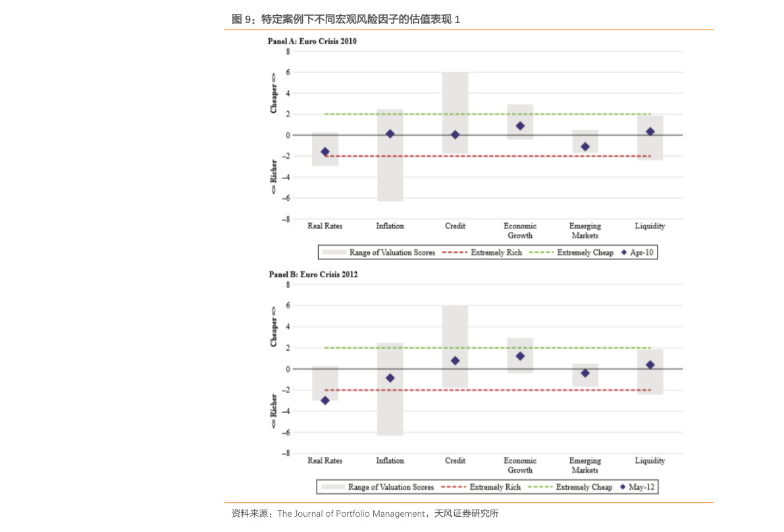Viewport: 784px width, 532px height.
Task: Click the Emerging Markets diamond in Panel B
Action: (585, 373)
